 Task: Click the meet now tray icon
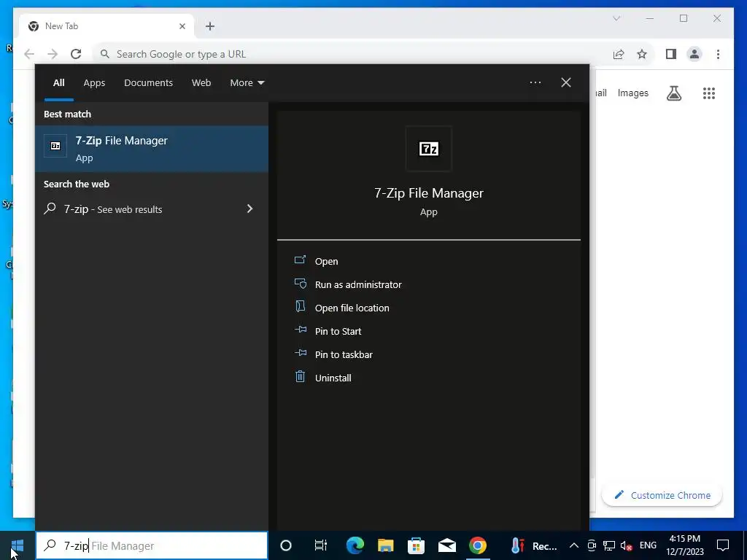(x=592, y=545)
